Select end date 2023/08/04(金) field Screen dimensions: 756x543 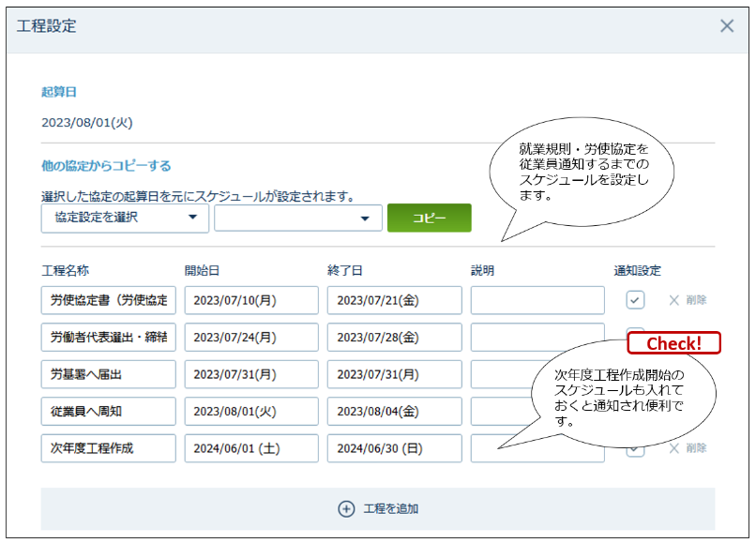(x=394, y=412)
